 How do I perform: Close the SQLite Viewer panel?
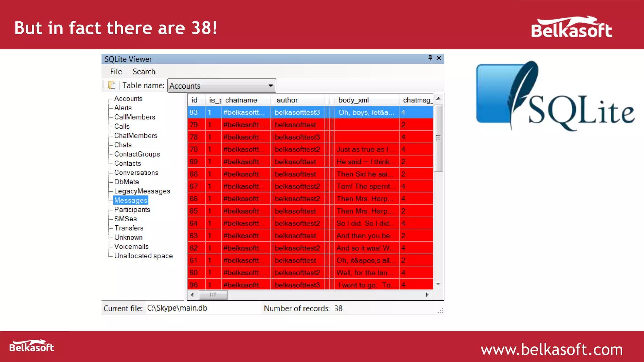tap(439, 58)
